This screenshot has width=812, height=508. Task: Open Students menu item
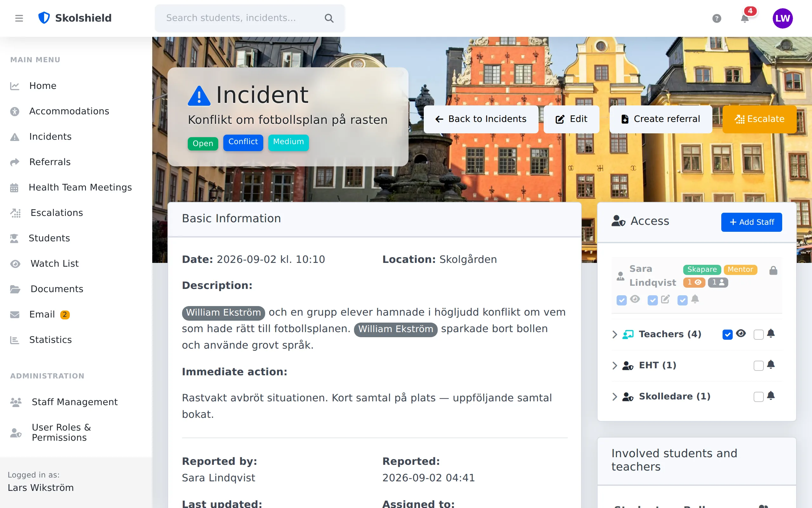click(76, 238)
